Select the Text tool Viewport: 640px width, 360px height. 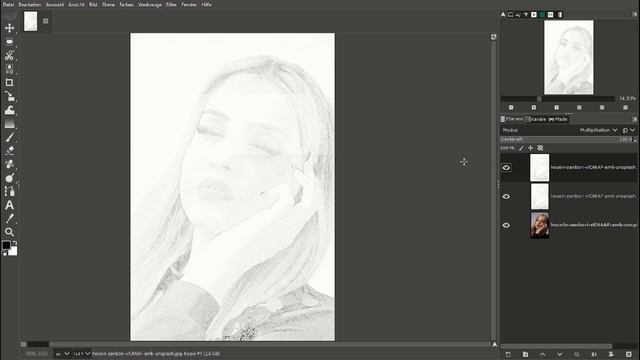click(x=9, y=205)
